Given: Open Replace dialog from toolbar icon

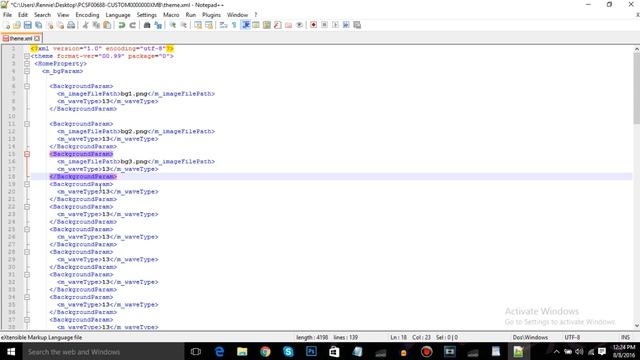Looking at the screenshot, I should (x=158, y=25).
